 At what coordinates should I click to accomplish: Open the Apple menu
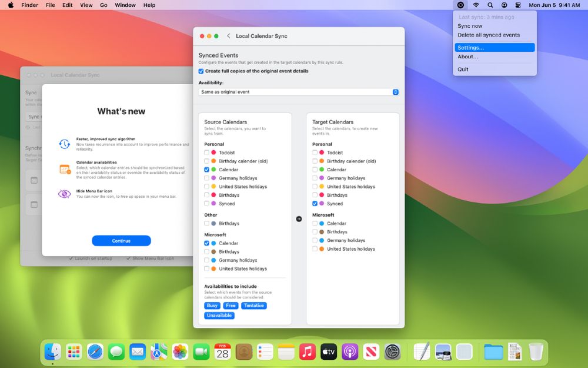tap(11, 5)
